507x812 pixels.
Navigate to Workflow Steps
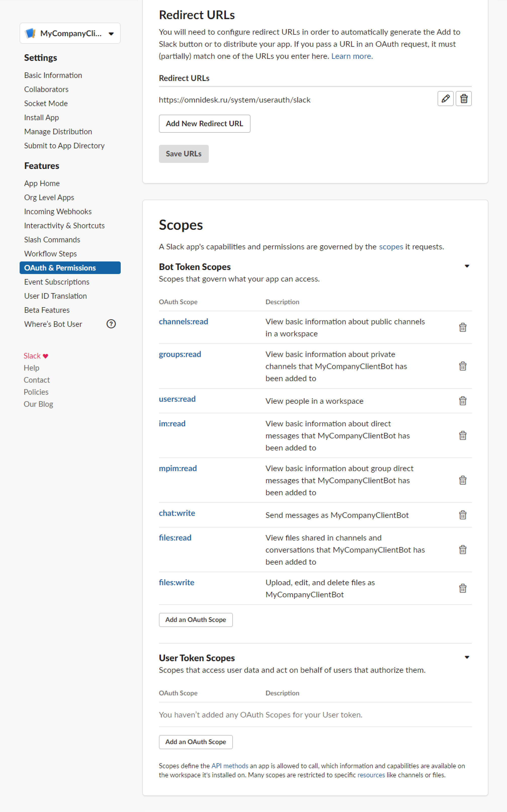(50, 254)
